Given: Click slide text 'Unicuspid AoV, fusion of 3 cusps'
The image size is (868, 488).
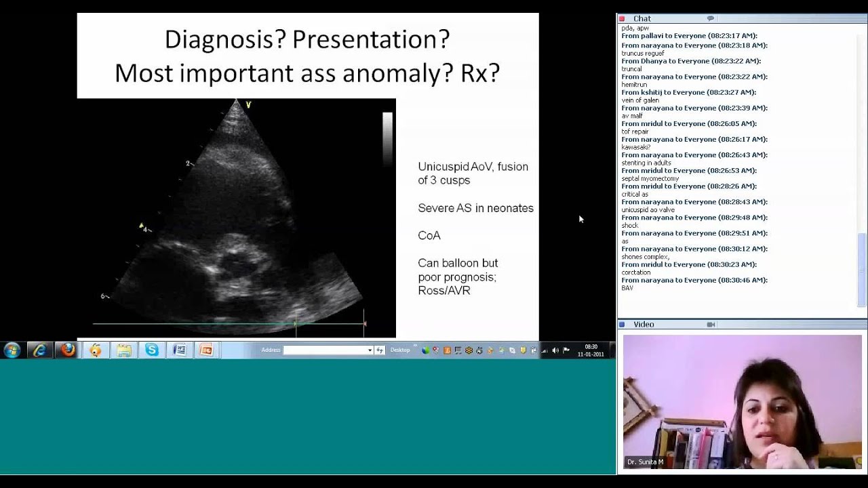Looking at the screenshot, I should (x=473, y=174).
